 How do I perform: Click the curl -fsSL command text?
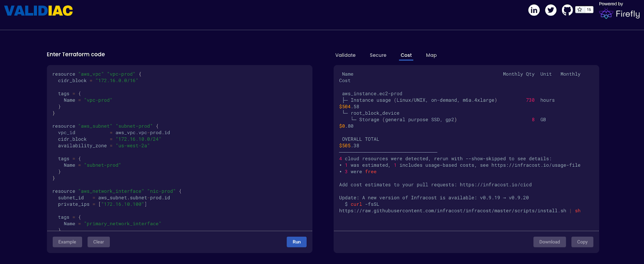(x=365, y=204)
